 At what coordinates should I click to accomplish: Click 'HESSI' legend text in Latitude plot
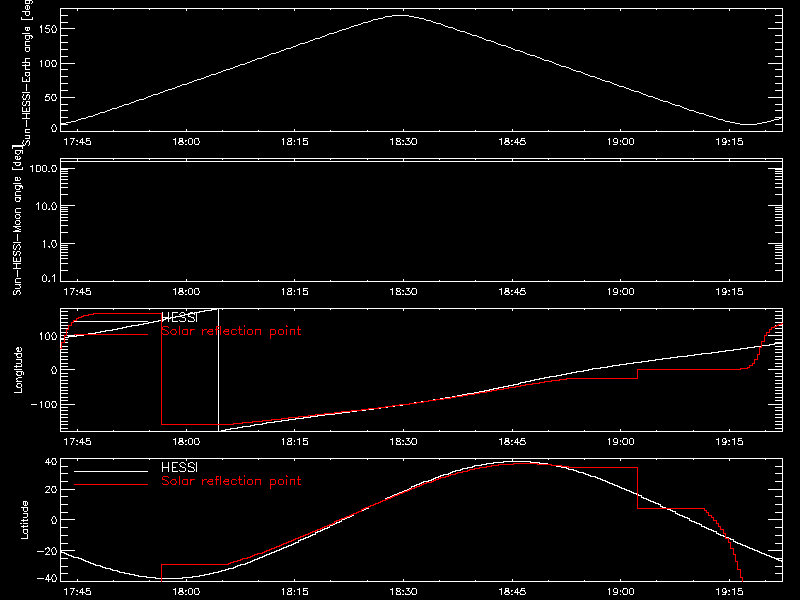179,467
